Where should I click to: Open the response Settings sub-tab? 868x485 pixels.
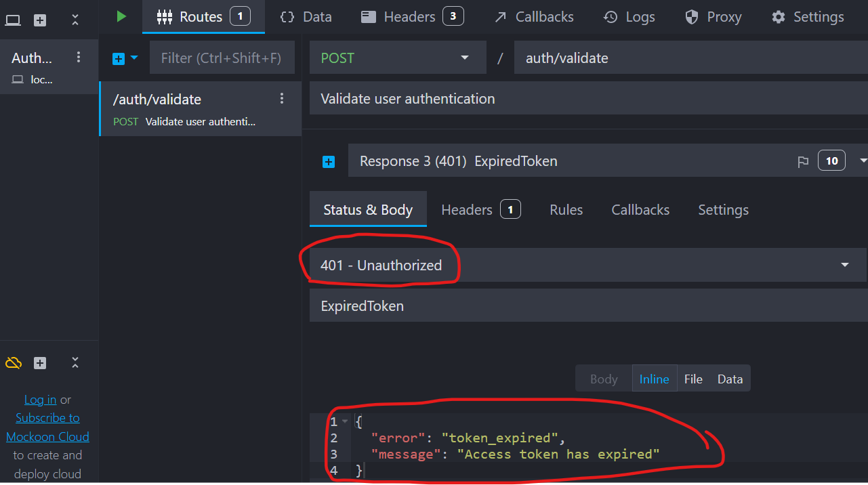[723, 210]
